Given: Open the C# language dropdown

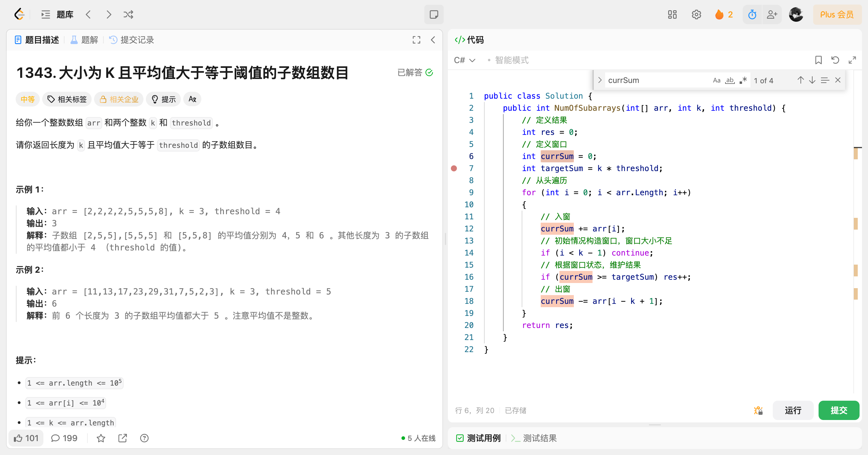Looking at the screenshot, I should click(464, 60).
